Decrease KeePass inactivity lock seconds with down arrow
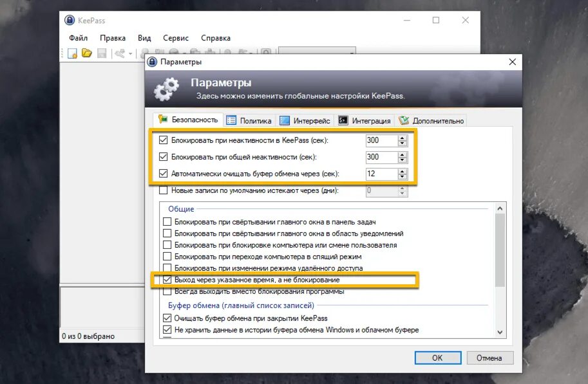588x384 pixels. [x=403, y=143]
